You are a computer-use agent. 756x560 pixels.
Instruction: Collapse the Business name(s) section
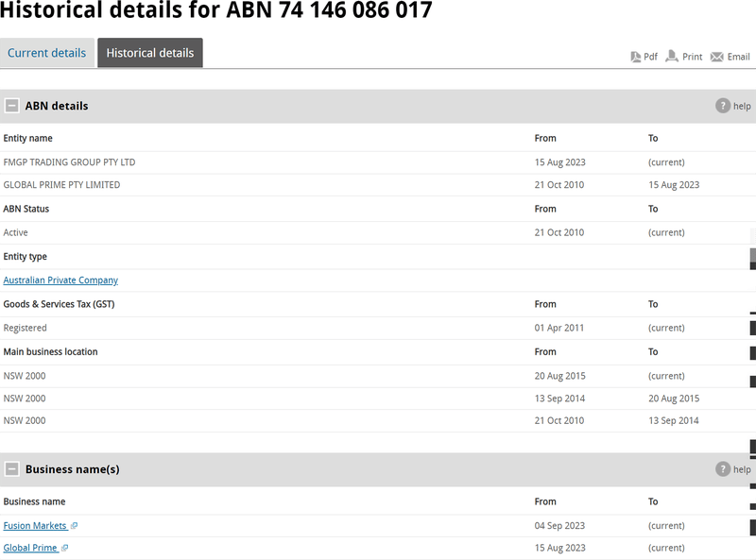click(11, 469)
